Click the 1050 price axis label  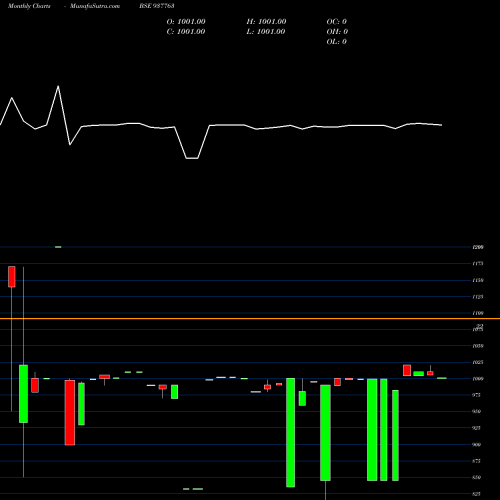point(478,346)
